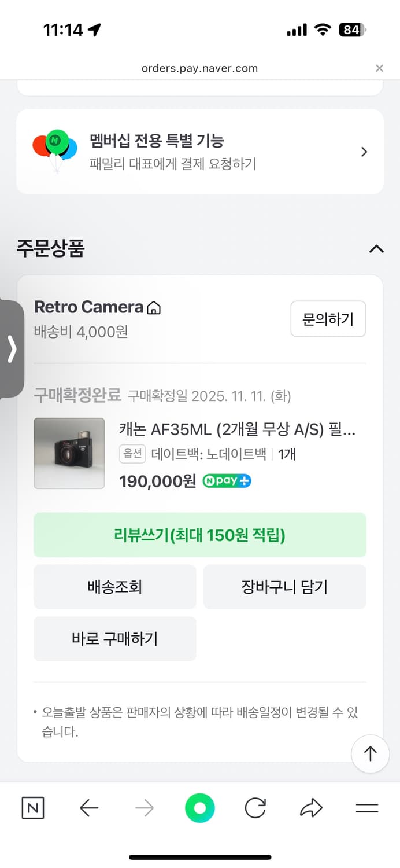
Task: Tap the product thumbnail of the Canon camera
Action: click(x=69, y=453)
